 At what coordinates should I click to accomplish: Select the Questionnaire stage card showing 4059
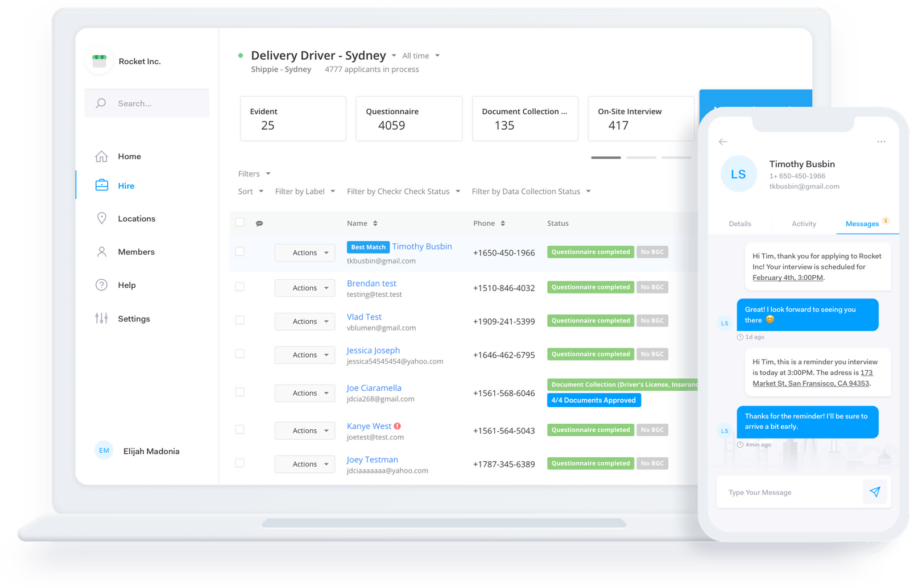[409, 118]
